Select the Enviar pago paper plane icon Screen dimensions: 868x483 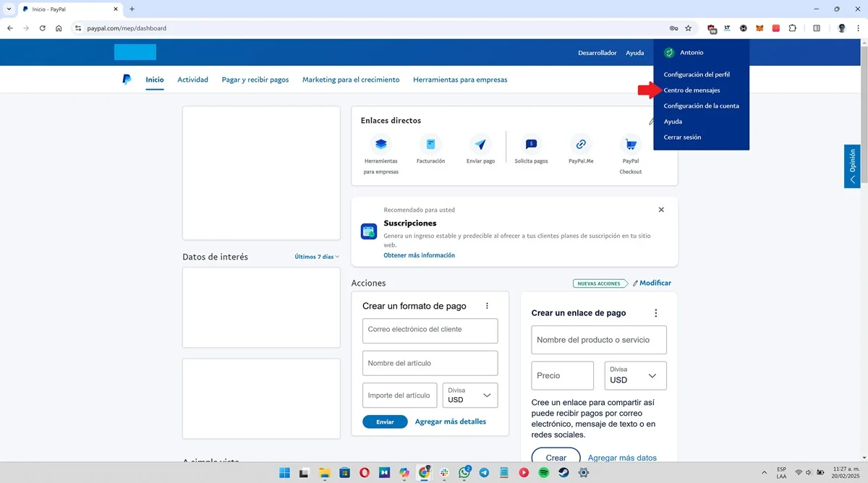[480, 144]
